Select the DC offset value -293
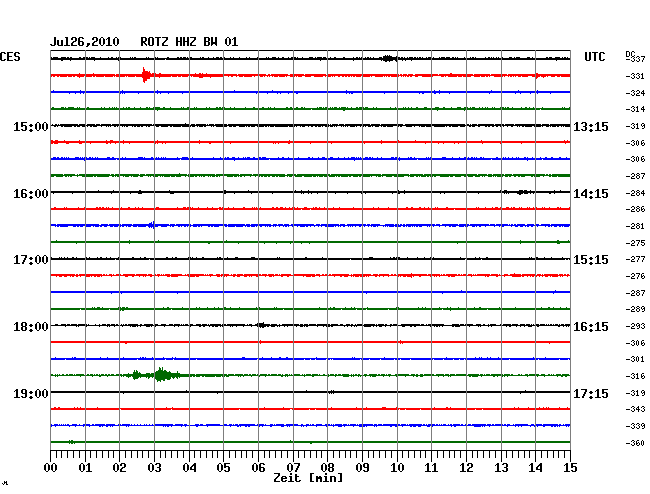 tap(635, 326)
